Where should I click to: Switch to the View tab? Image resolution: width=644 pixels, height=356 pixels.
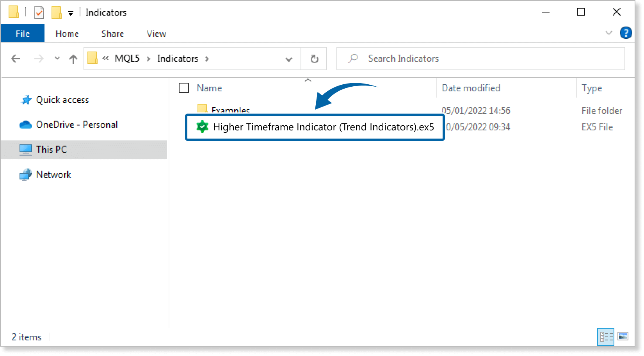[x=156, y=34]
